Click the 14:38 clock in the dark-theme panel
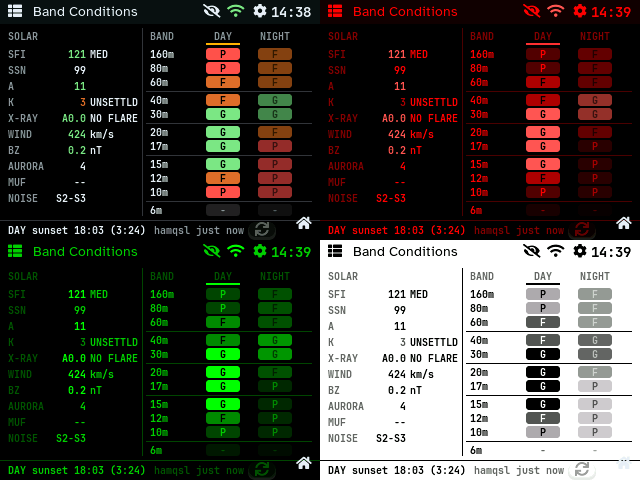Viewport: 640px width, 480px height. click(291, 12)
